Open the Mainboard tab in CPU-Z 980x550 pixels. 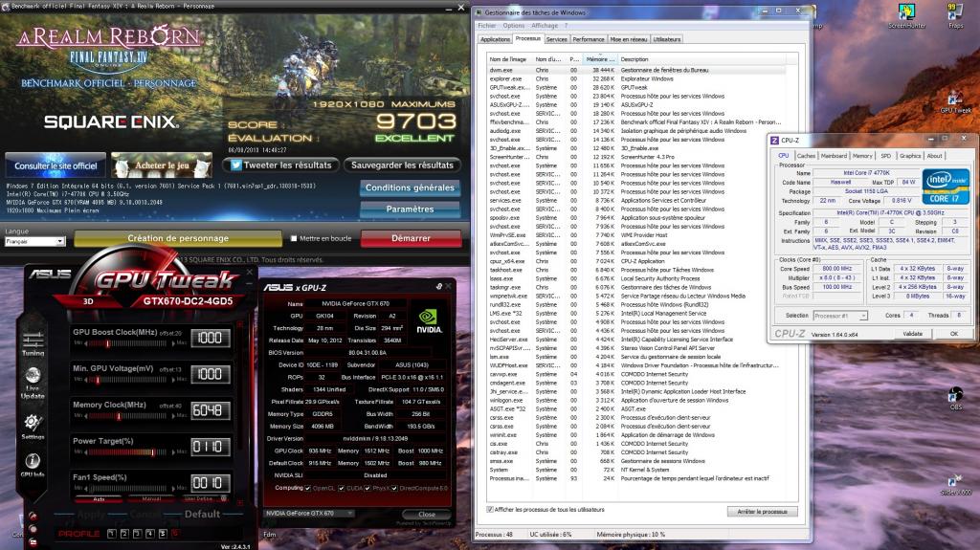(834, 156)
